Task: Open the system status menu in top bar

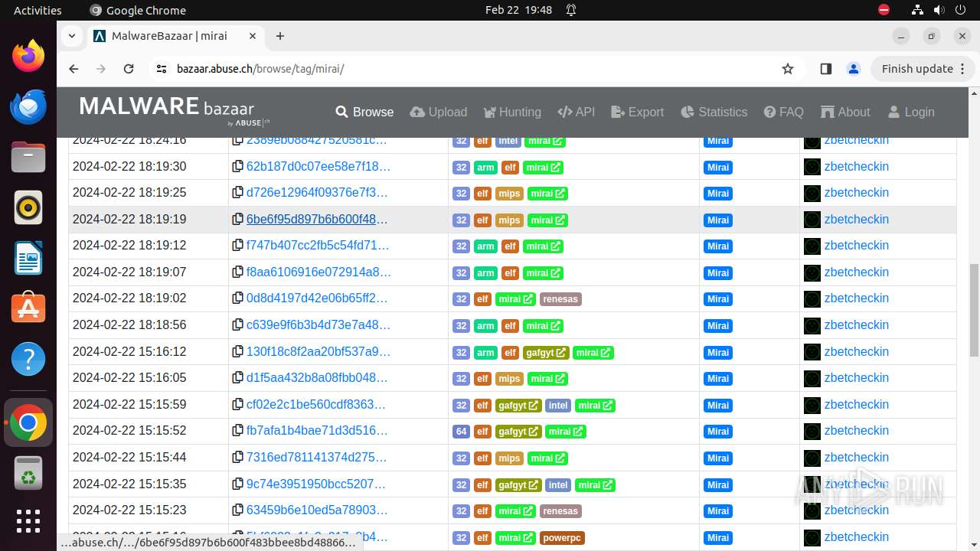Action: [939, 10]
